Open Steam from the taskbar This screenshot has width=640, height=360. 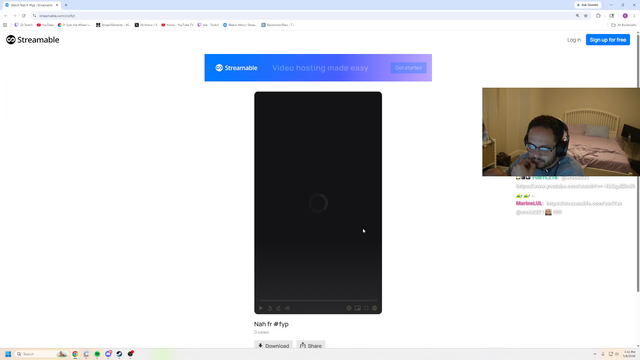point(119,354)
